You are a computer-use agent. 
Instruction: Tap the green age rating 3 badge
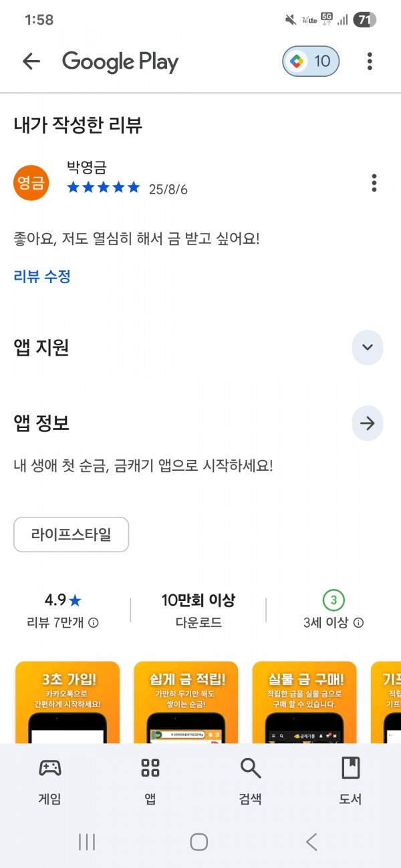pos(333,600)
